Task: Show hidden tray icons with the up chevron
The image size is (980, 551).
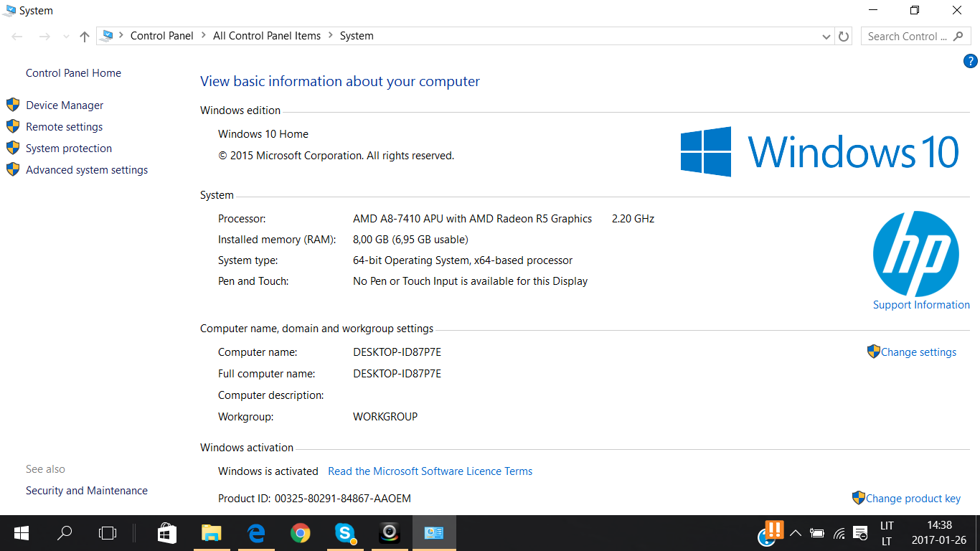Action: (x=795, y=533)
